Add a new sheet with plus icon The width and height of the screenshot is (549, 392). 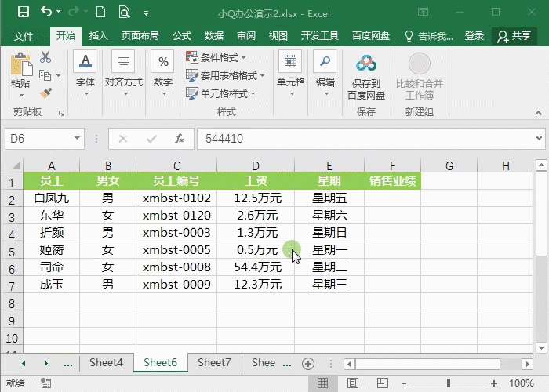pyautogui.click(x=308, y=364)
